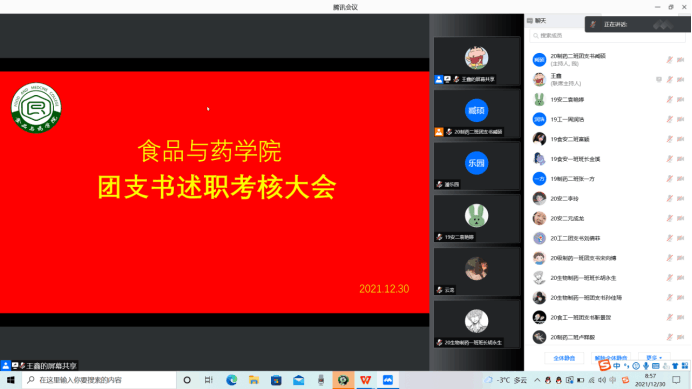
Task: Select the 臧硕 participant video tile
Action: (x=477, y=114)
